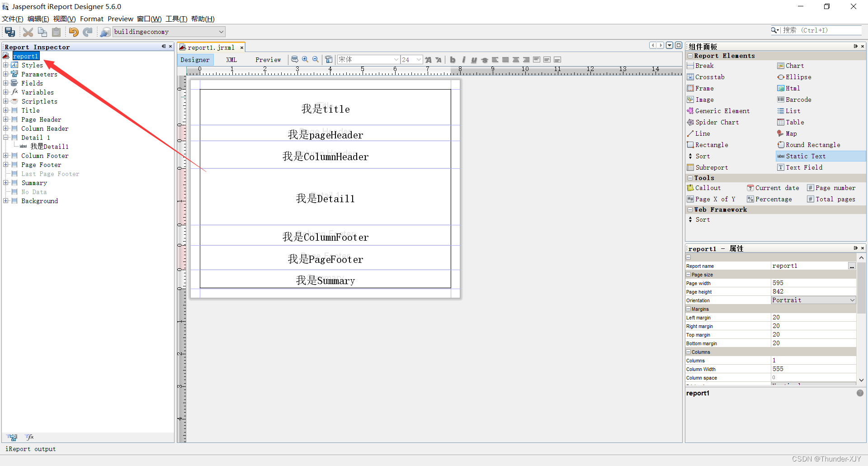The height and width of the screenshot is (466, 868).
Task: Focus the search box in toolbar
Action: click(821, 30)
